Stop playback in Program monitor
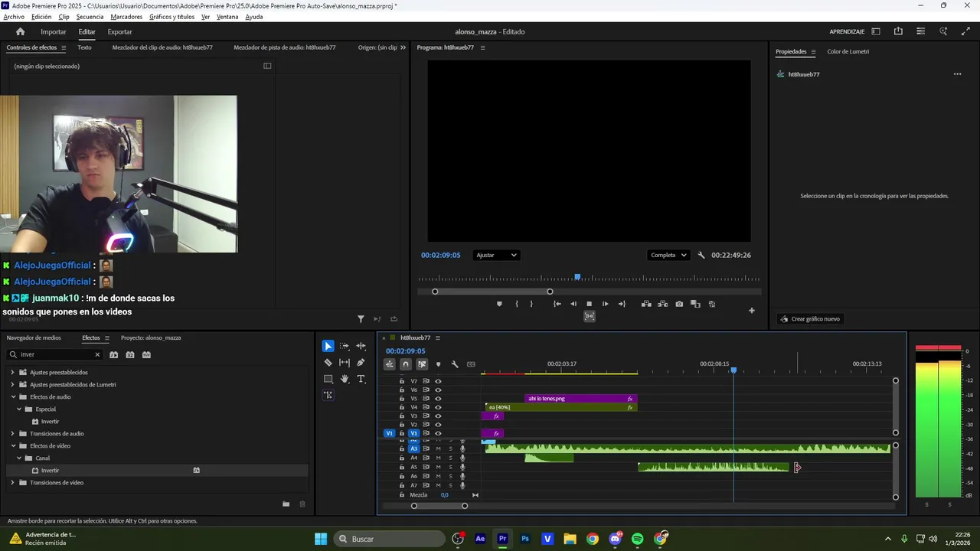 tap(589, 304)
